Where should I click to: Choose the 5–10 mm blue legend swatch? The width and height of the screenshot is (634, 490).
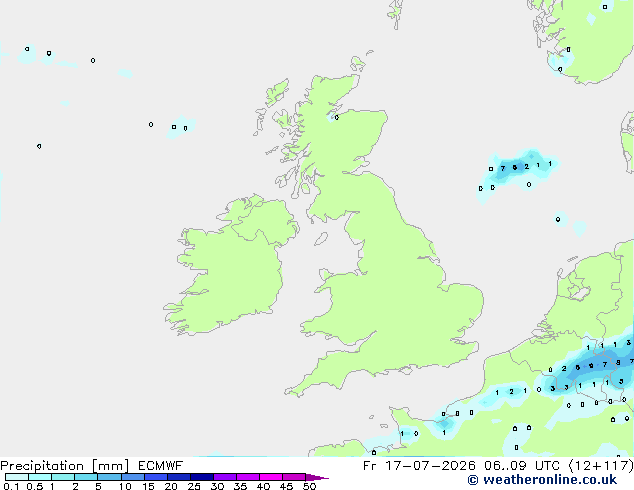coord(109,477)
